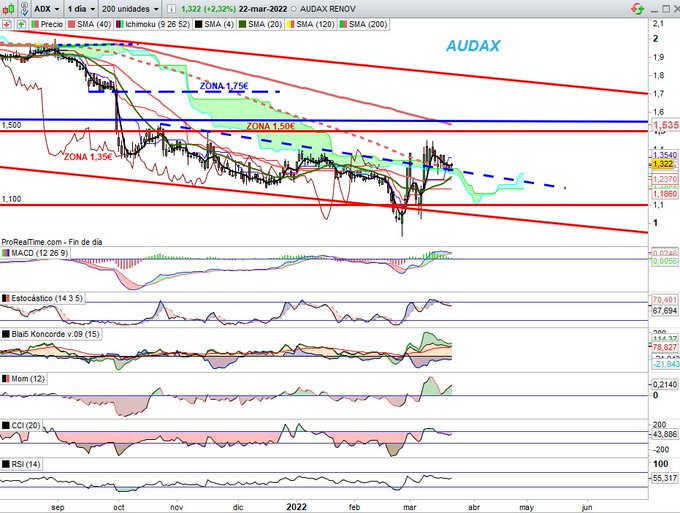Click the CCI (20) panel label
This screenshot has width=680, height=513.
coord(21,425)
